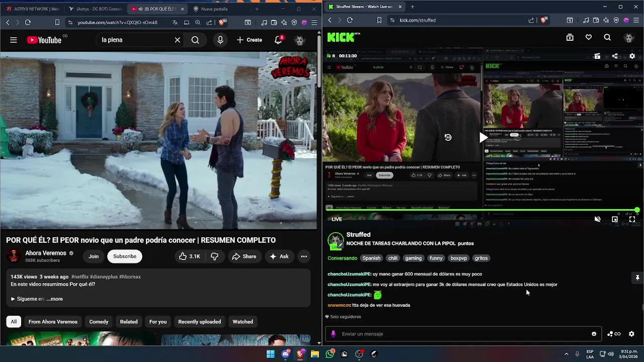Open WhatsApp from the taskbar

(x=330, y=354)
